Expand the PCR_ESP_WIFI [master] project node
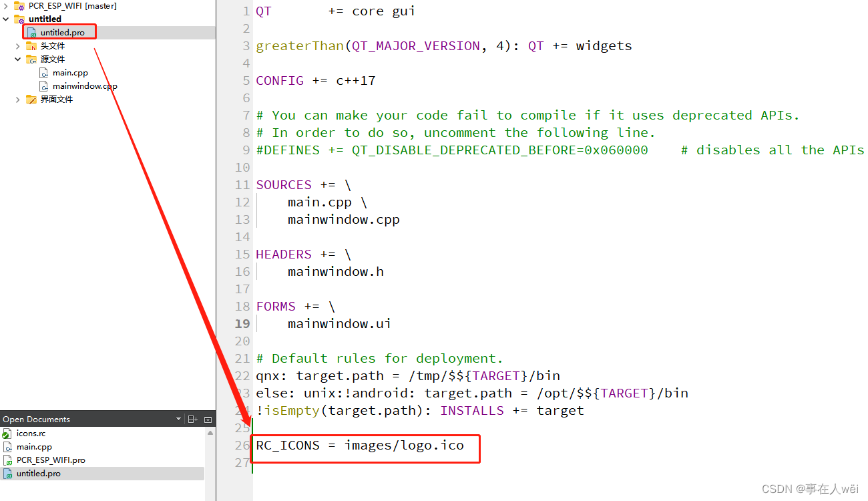This screenshot has height=501, width=868. [6, 6]
